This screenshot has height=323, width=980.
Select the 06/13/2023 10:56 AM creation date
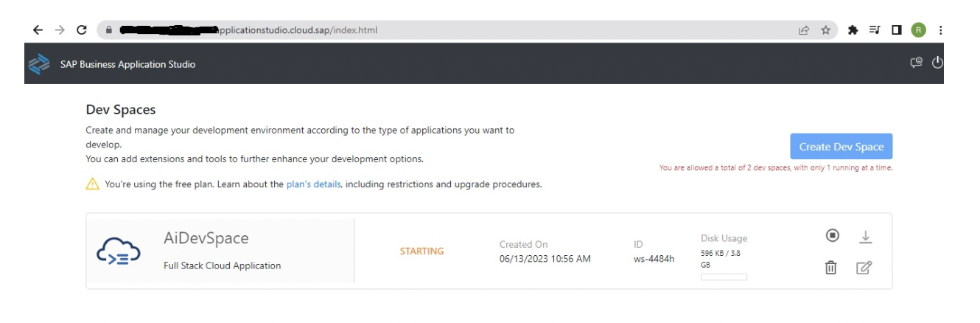pos(545,259)
